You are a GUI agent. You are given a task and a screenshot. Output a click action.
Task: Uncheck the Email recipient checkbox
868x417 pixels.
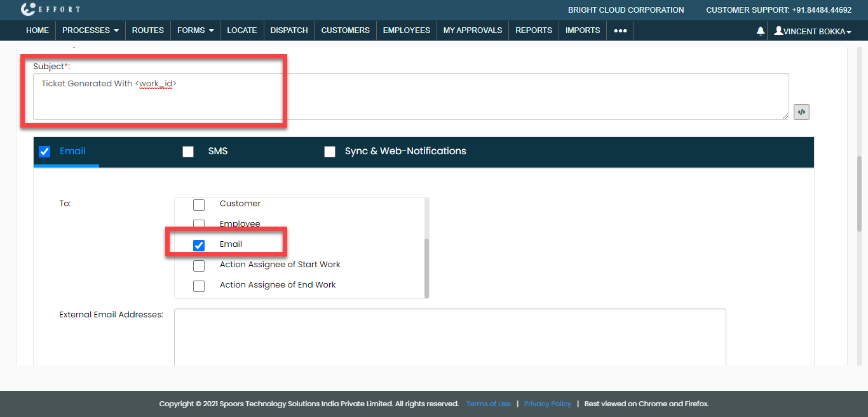199,245
